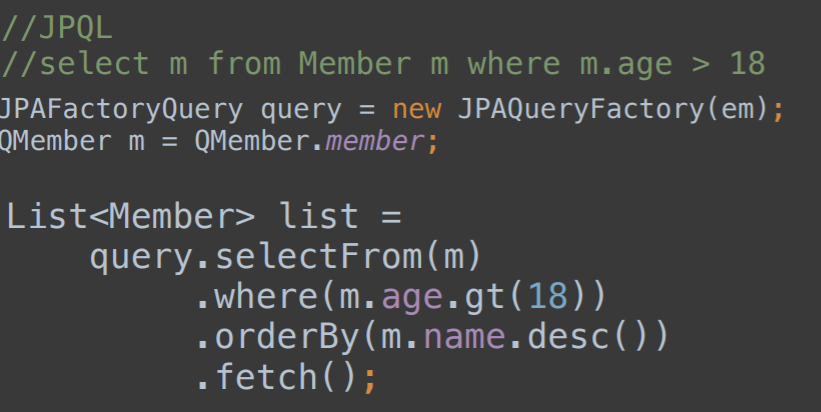This screenshot has width=821, height=412.
Task: Click the list variable name
Action: click(x=318, y=216)
